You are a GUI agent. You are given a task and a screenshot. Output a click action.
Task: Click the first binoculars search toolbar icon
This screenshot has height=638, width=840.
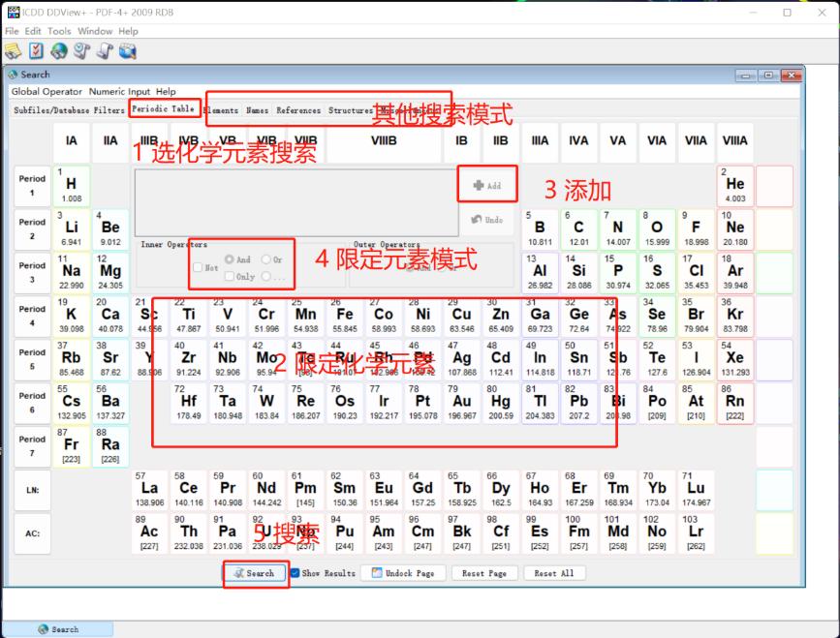[x=13, y=50]
